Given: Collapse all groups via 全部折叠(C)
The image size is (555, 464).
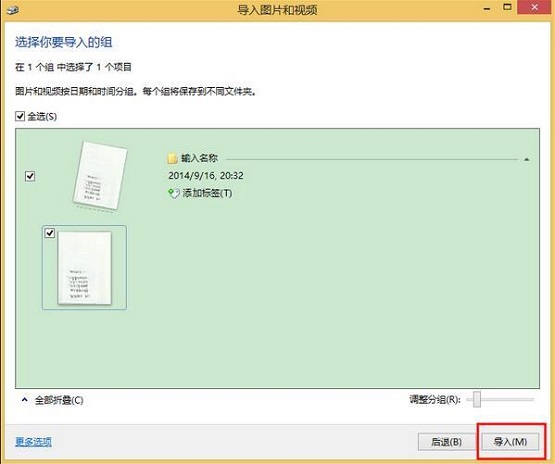Looking at the screenshot, I should [x=59, y=400].
